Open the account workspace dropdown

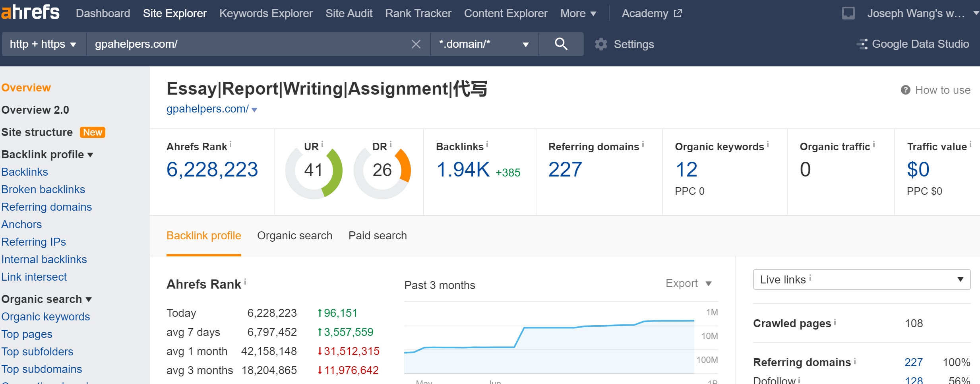(x=923, y=14)
